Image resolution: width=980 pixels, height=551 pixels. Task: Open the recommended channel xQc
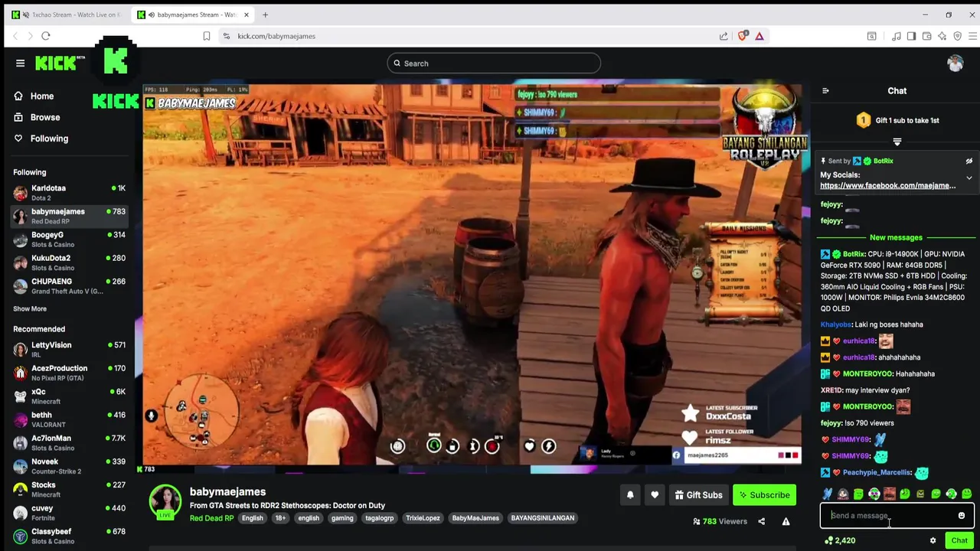69,396
